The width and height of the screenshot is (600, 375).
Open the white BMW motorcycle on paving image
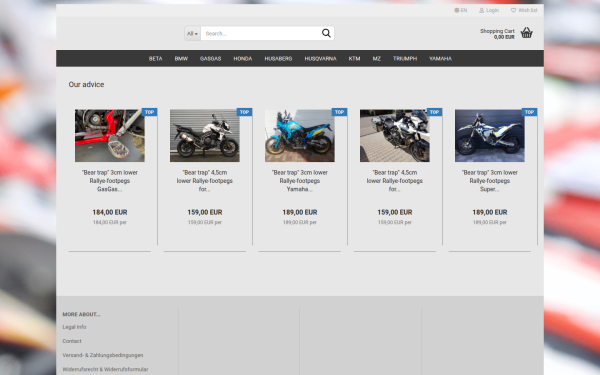[x=395, y=135]
